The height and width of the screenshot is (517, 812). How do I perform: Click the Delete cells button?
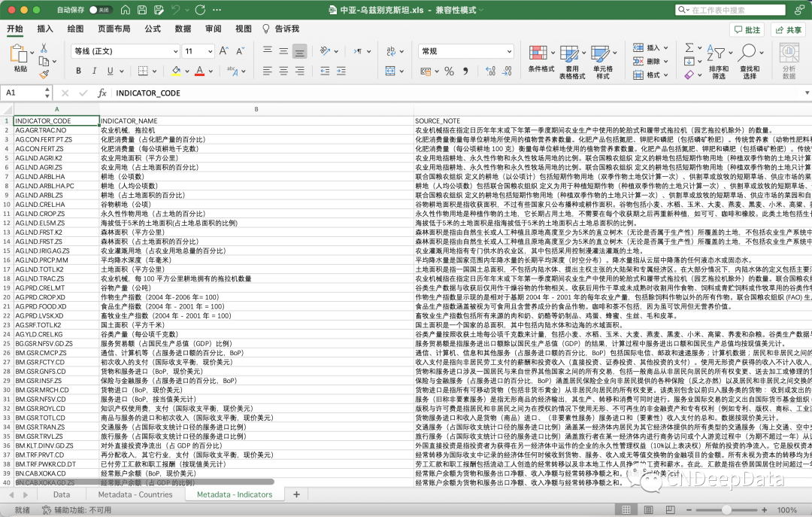(650, 61)
